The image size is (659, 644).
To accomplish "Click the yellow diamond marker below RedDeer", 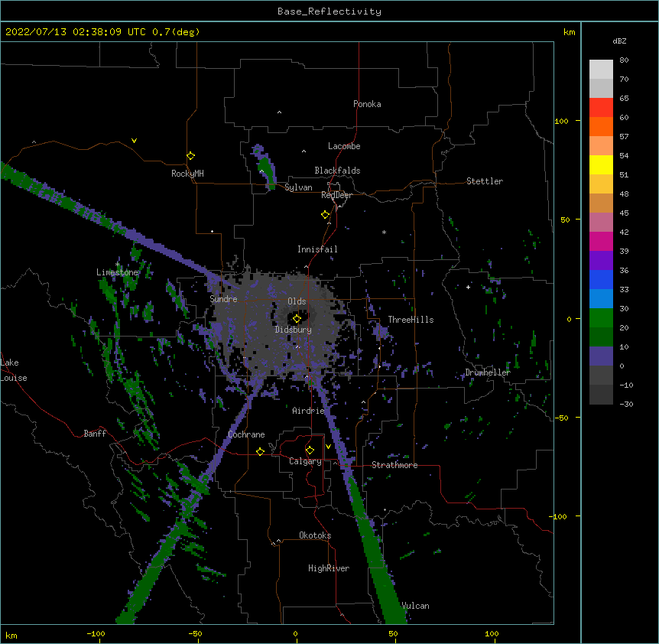I will click(326, 215).
